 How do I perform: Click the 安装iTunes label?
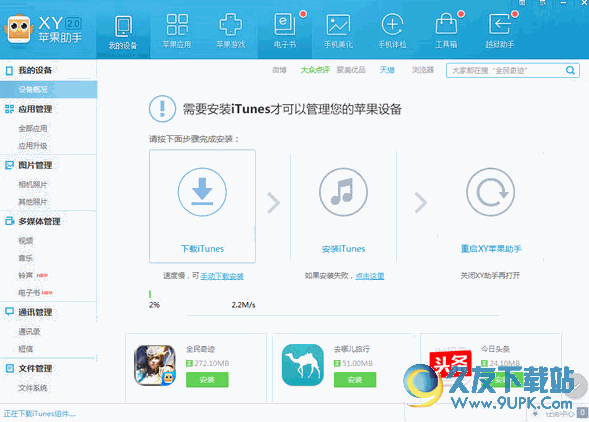point(343,249)
